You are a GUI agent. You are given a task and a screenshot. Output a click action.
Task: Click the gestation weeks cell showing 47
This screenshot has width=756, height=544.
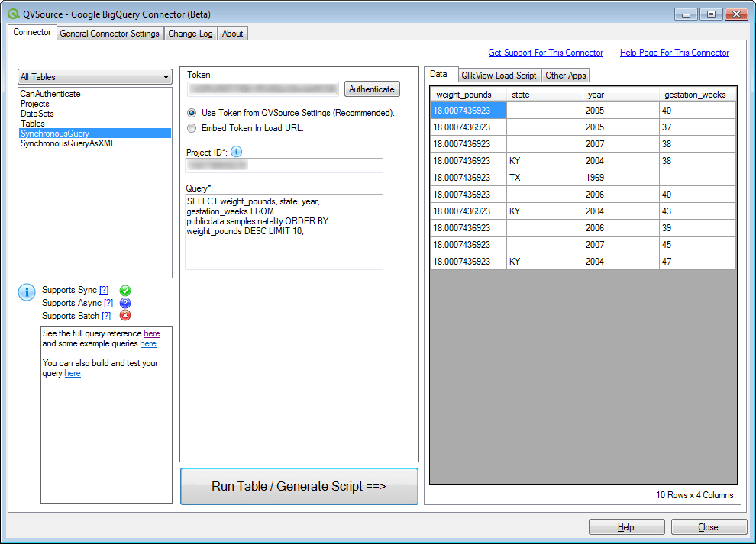click(x=698, y=262)
